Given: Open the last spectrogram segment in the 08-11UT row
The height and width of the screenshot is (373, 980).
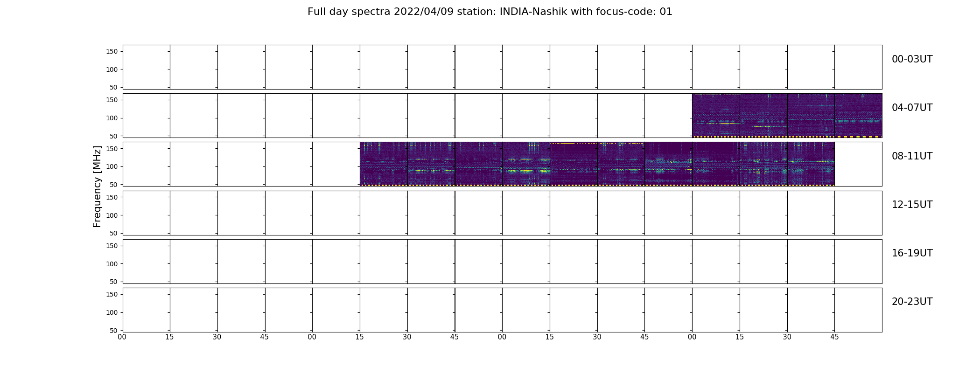Looking at the screenshot, I should [x=811, y=164].
